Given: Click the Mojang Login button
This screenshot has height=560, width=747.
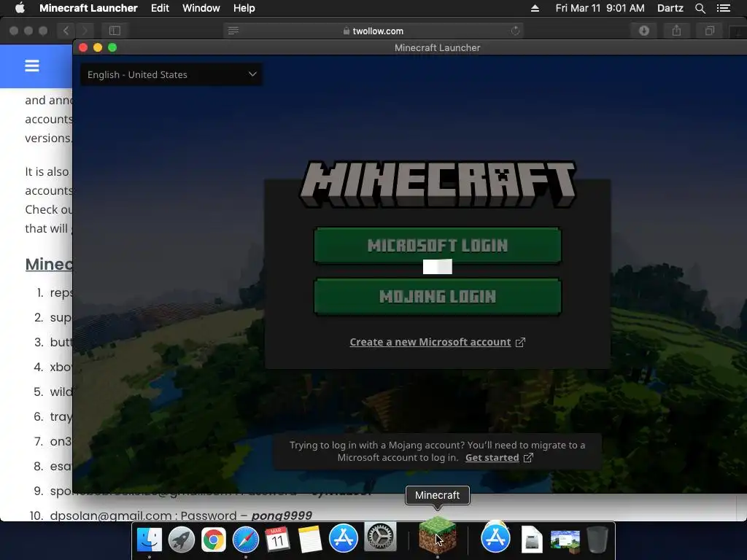Looking at the screenshot, I should (438, 297).
